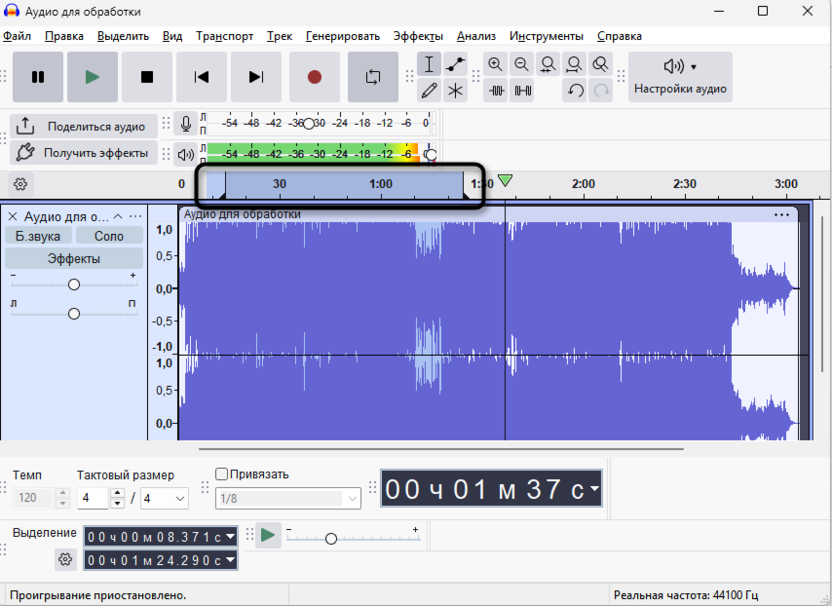Enable Соло on the audio track
832x606 pixels.
tap(108, 235)
